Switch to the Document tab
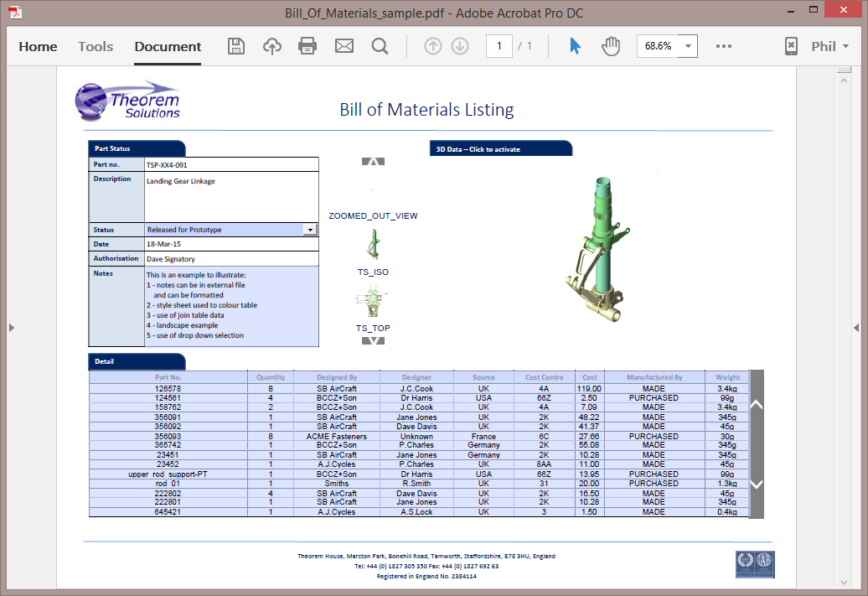 point(167,47)
